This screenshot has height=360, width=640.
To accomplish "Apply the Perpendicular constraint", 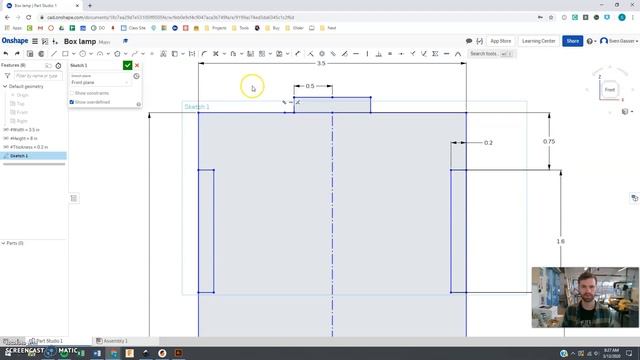I will [379, 53].
